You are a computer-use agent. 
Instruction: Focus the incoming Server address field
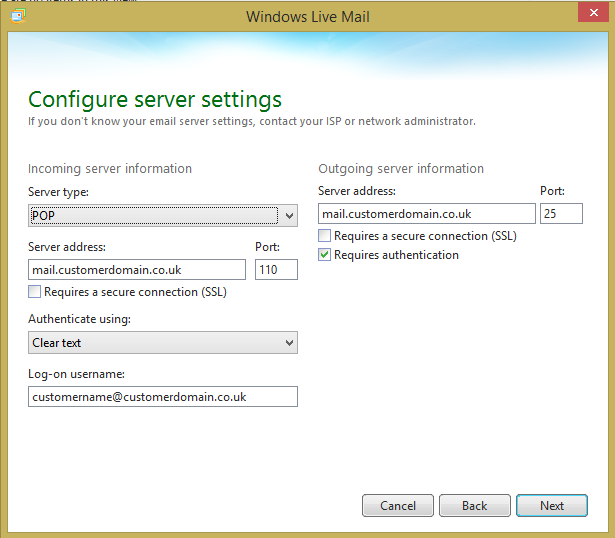[137, 270]
